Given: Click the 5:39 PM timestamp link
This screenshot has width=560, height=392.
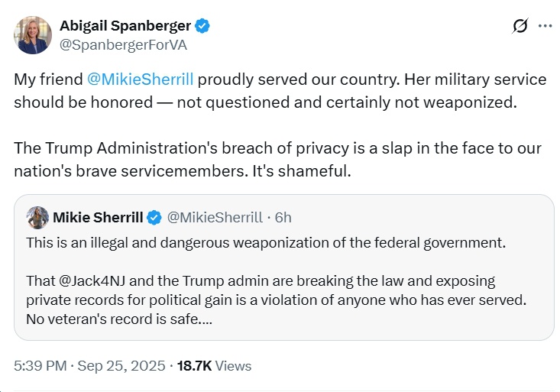Looking at the screenshot, I should (x=40, y=366).
